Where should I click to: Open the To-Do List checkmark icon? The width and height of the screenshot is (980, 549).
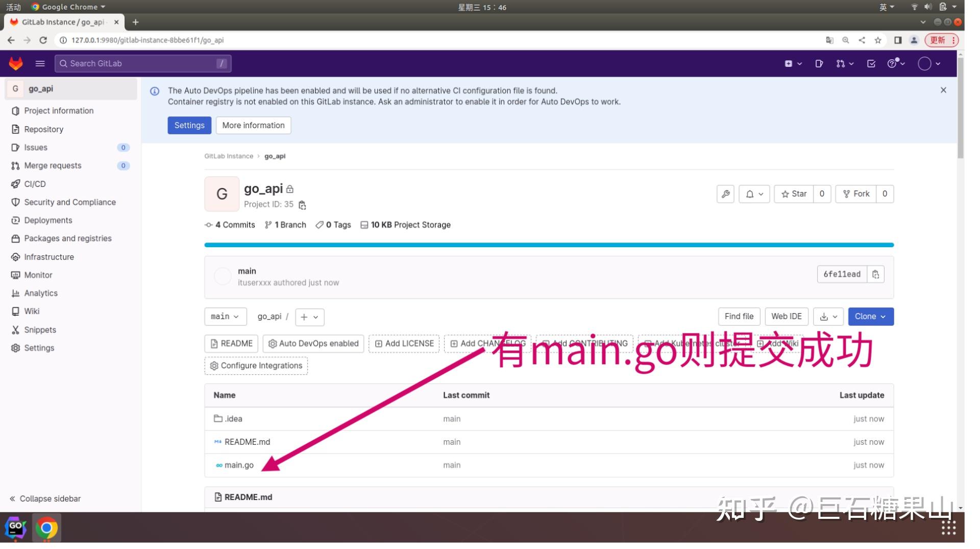(871, 63)
